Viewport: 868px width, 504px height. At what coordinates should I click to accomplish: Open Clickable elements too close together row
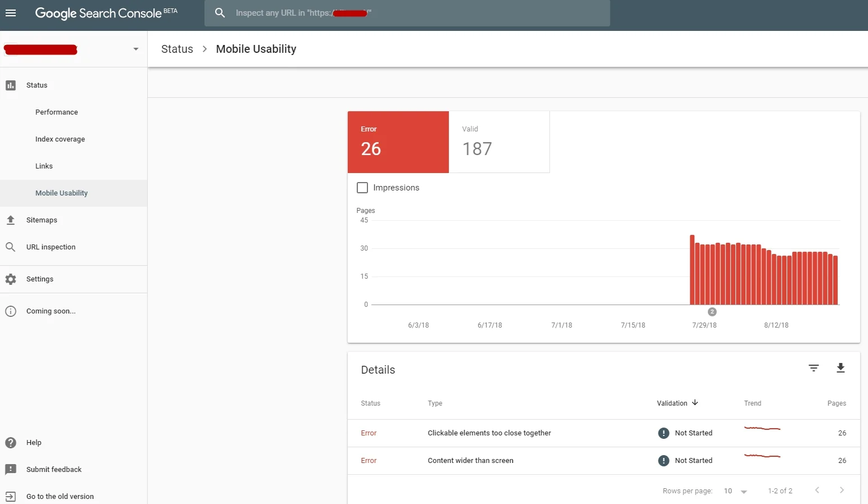pos(603,433)
